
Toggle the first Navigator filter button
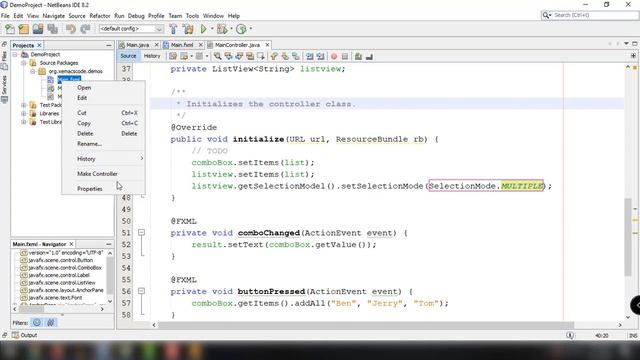[37, 322]
